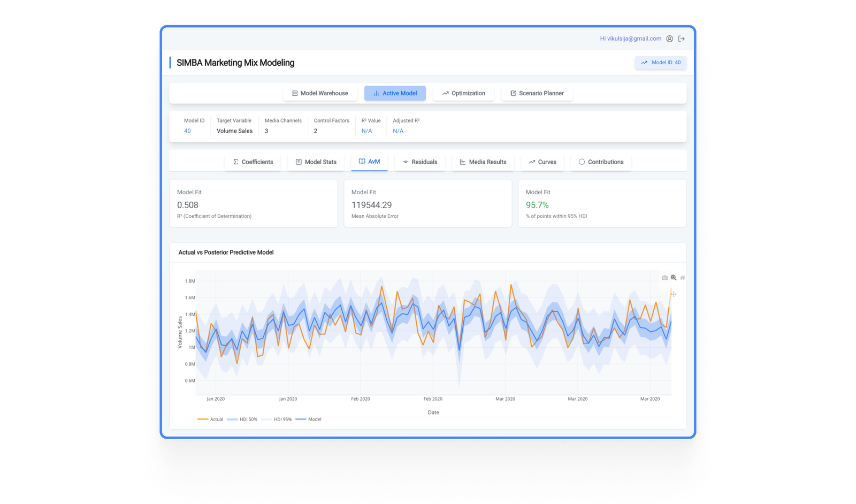Open the Residuals sub-tab
Viewport: 856px width, 504px height.
(x=420, y=162)
